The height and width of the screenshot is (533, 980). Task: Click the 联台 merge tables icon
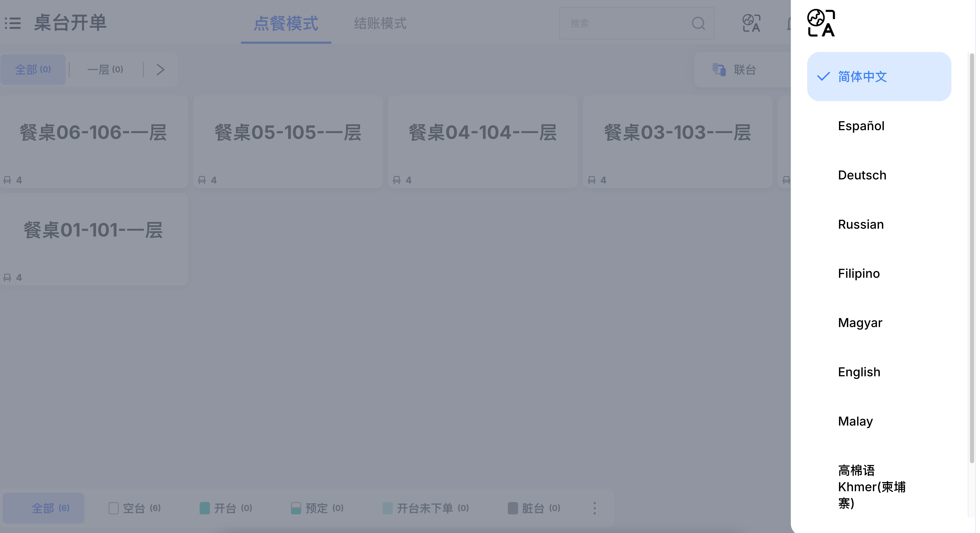[719, 70]
